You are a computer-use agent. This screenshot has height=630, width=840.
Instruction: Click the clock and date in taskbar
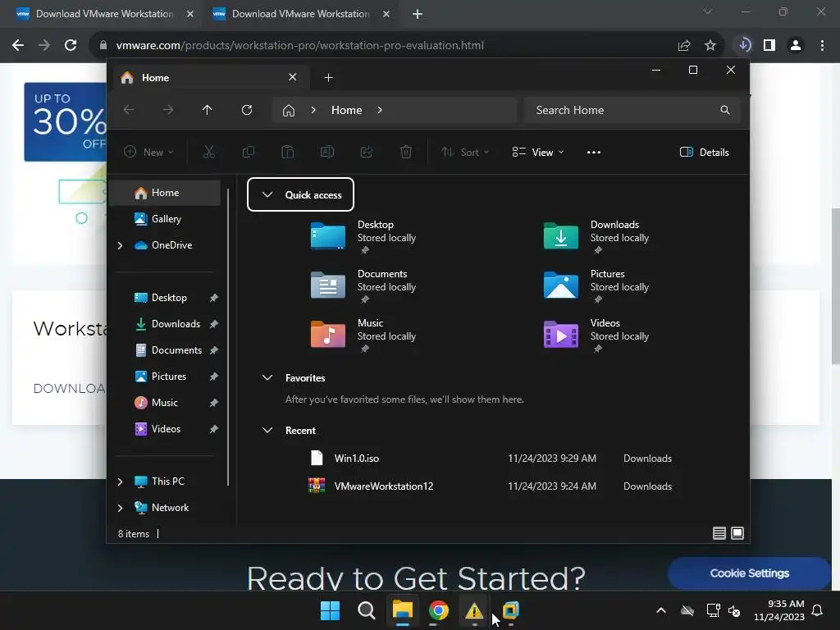click(x=779, y=610)
